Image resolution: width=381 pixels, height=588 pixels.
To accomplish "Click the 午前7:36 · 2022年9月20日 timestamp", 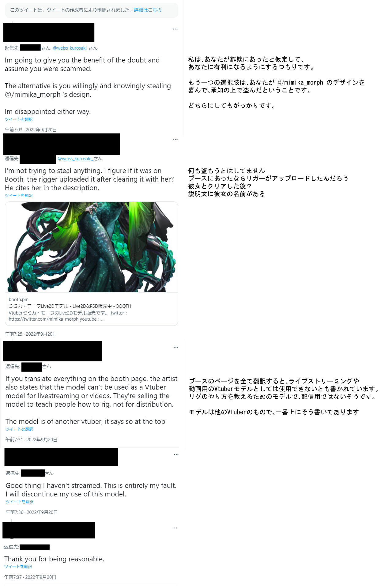I will coord(32,512).
